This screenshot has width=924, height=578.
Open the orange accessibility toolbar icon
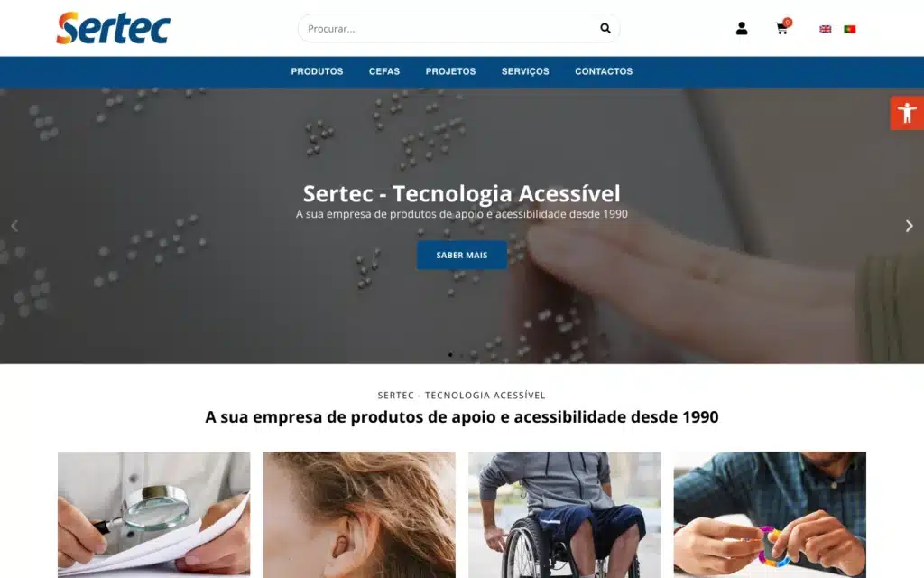pyautogui.click(x=907, y=113)
